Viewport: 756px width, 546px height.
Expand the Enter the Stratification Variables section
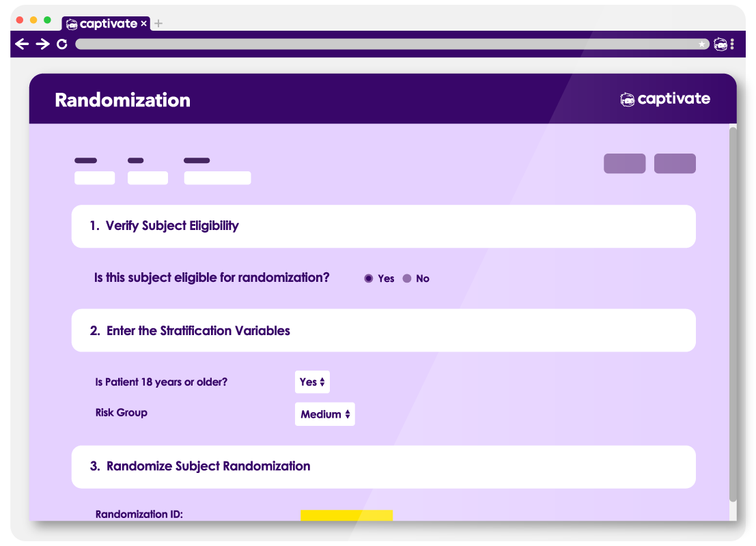pyautogui.click(x=383, y=331)
